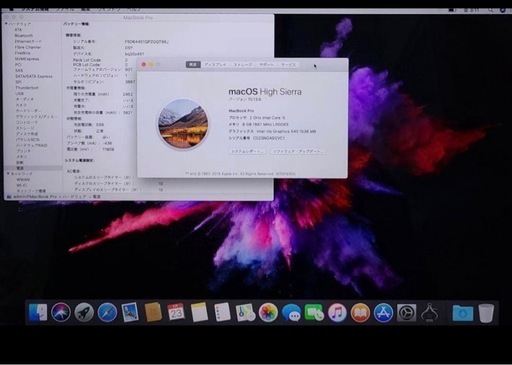The height and width of the screenshot is (365, 512).
Task: Open Safari compass icon in Dock
Action: (107, 312)
